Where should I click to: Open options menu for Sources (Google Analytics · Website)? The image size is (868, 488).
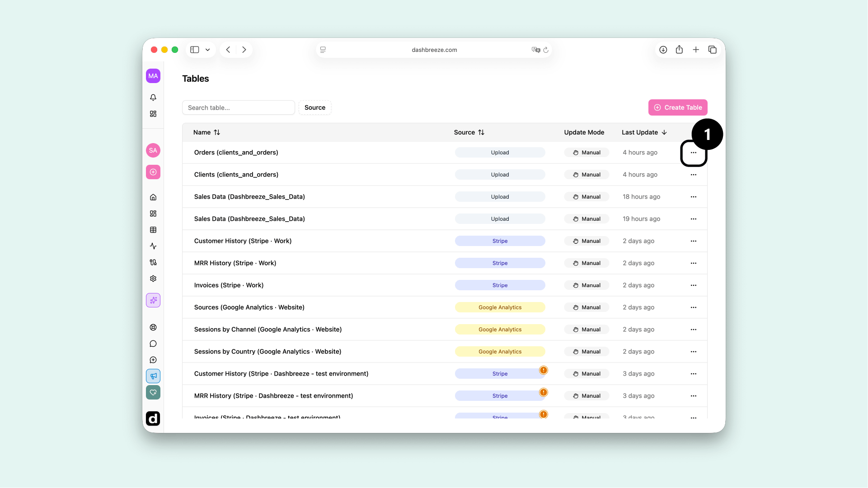pyautogui.click(x=694, y=307)
